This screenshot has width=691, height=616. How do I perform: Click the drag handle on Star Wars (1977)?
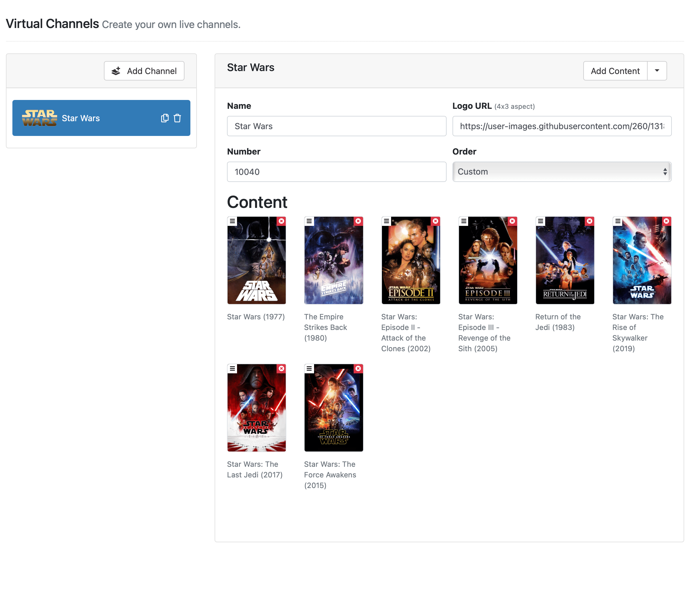(x=232, y=221)
